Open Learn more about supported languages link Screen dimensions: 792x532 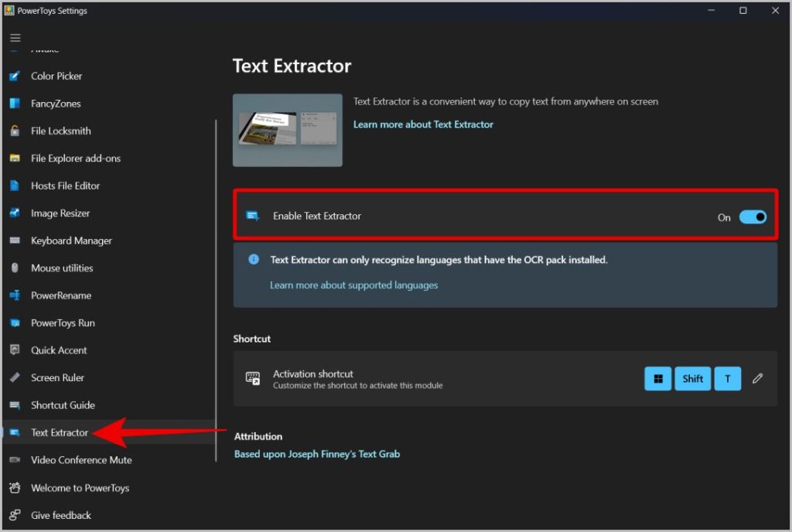[353, 285]
